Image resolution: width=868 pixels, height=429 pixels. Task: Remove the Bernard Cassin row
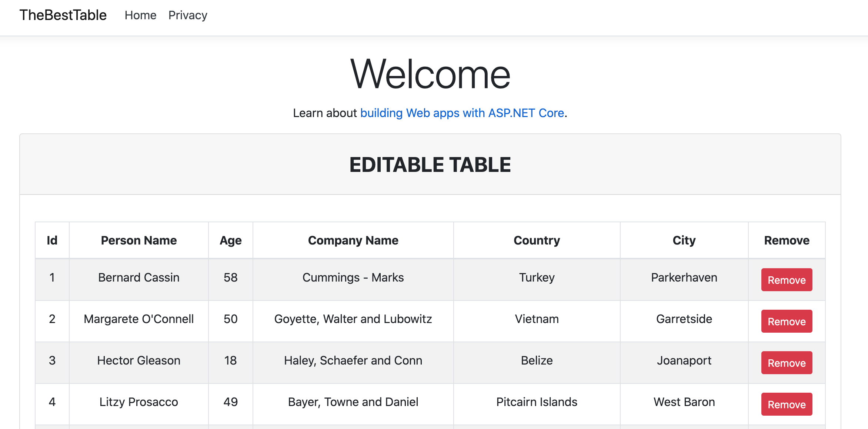click(x=787, y=280)
